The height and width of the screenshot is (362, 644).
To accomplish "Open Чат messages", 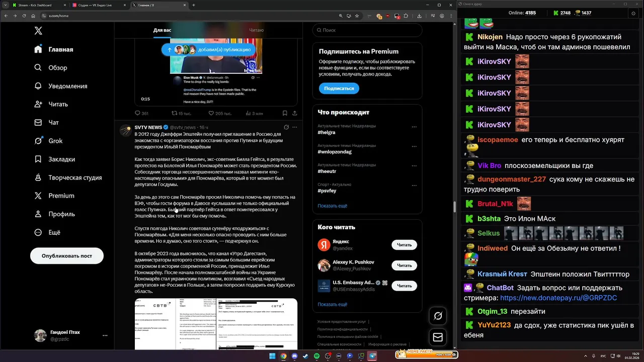I will click(47, 122).
